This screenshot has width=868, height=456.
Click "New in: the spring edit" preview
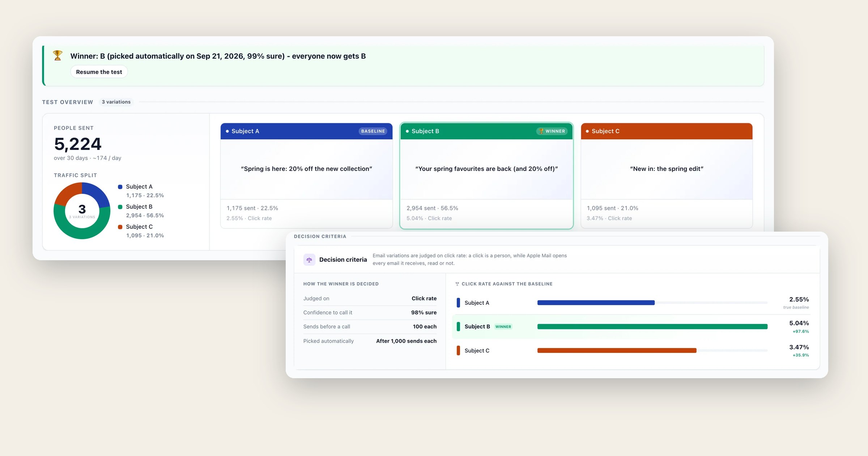(x=667, y=169)
